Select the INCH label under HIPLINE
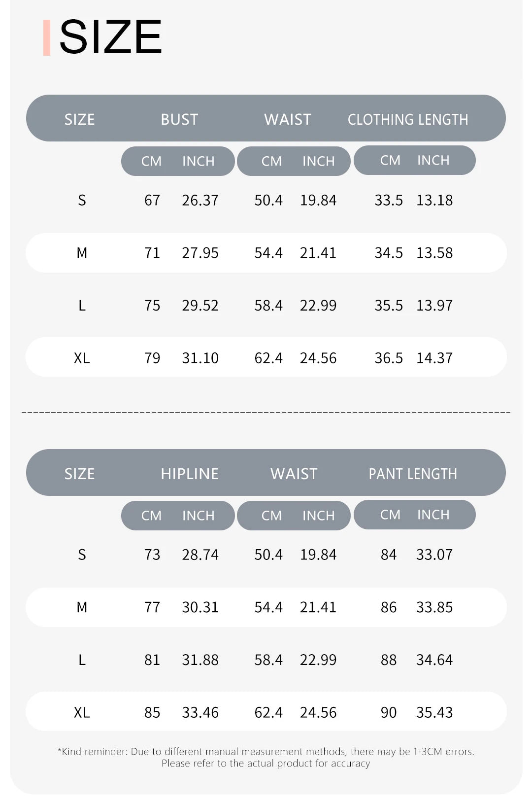This screenshot has height=802, width=532. 198,516
